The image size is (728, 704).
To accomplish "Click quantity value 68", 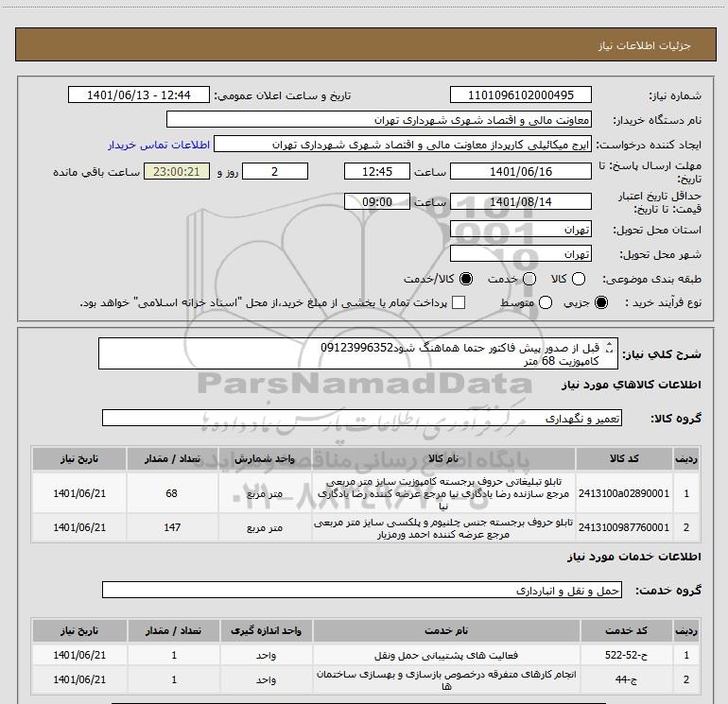I will [x=172, y=493].
